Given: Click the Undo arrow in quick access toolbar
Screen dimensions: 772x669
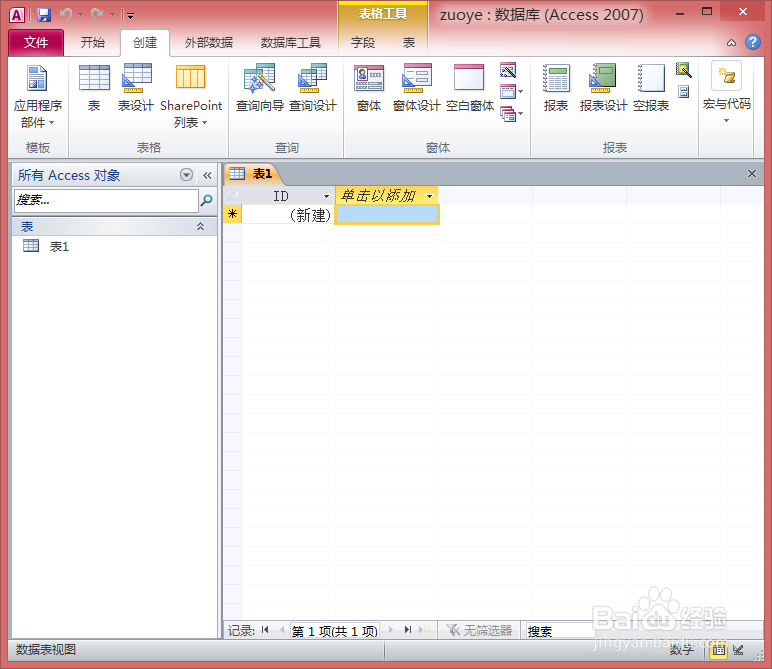Looking at the screenshot, I should coord(65,15).
